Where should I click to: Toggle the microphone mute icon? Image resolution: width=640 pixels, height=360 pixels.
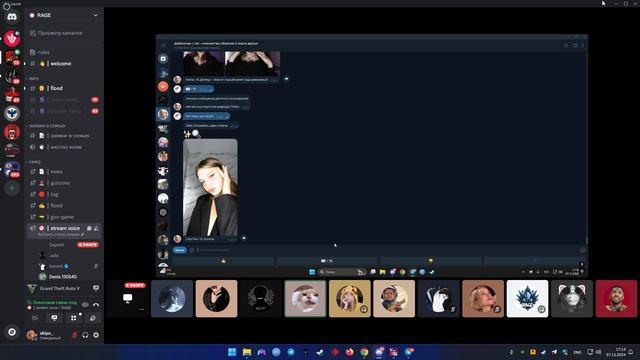[74, 335]
